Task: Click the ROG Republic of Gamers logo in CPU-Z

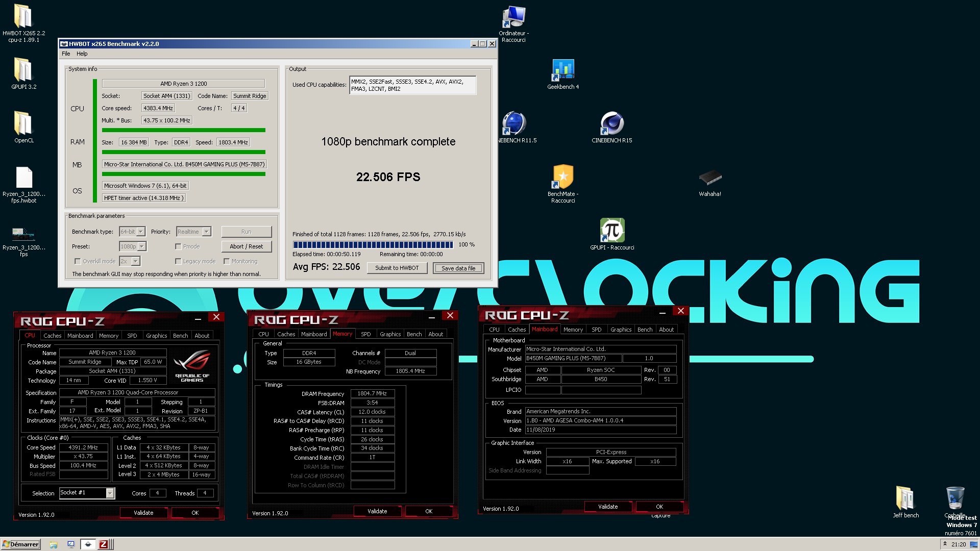Action: pyautogui.click(x=192, y=365)
